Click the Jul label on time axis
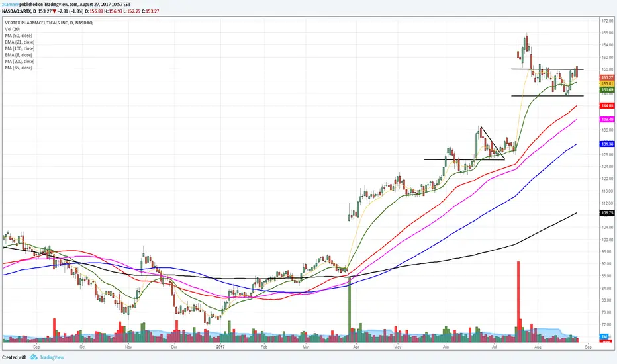617x364 pixels. [495, 347]
